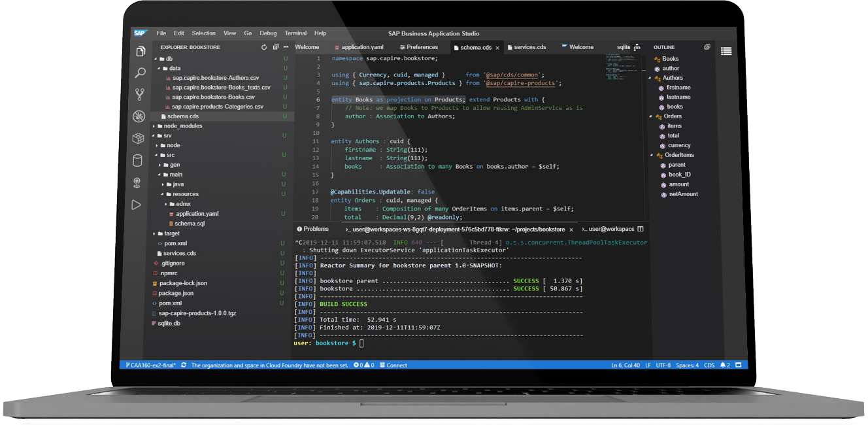Collapse all folders in Explorer
Screen dimensions: 868x425
276,47
